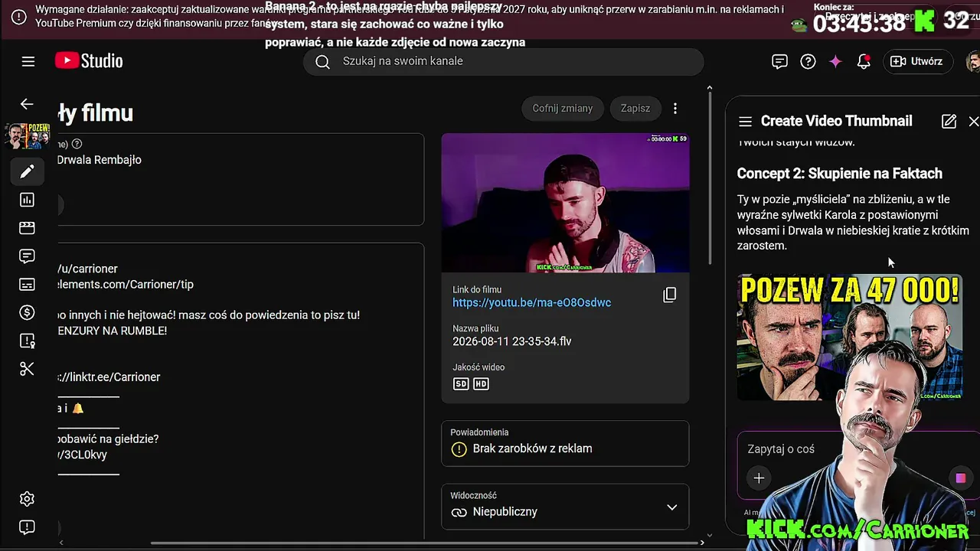Expand the Widoczność dropdown set to Niepubliczny
Screen dimensions: 980x551
(x=565, y=507)
